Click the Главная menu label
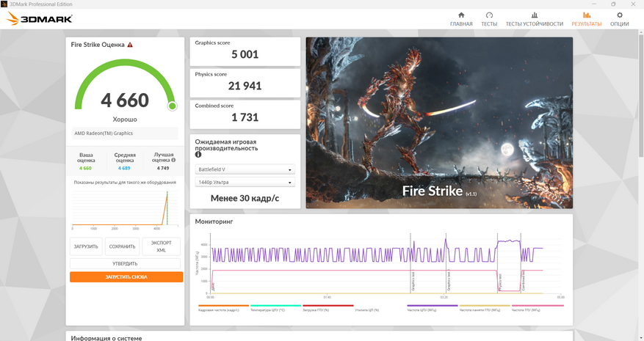 [461, 24]
